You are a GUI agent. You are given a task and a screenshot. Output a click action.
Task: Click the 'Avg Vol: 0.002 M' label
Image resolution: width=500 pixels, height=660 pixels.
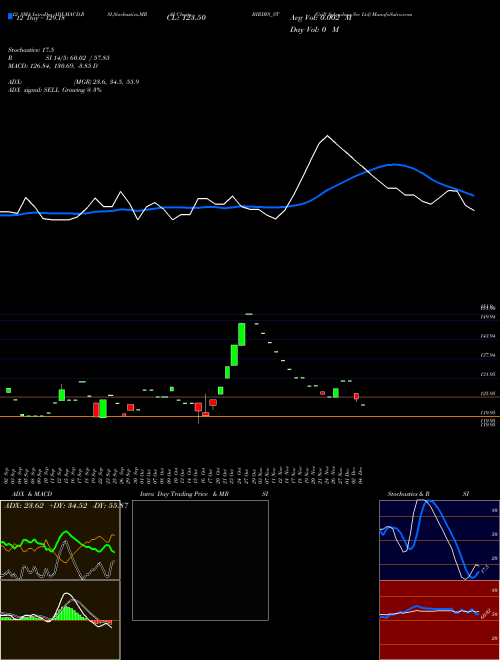(x=321, y=18)
